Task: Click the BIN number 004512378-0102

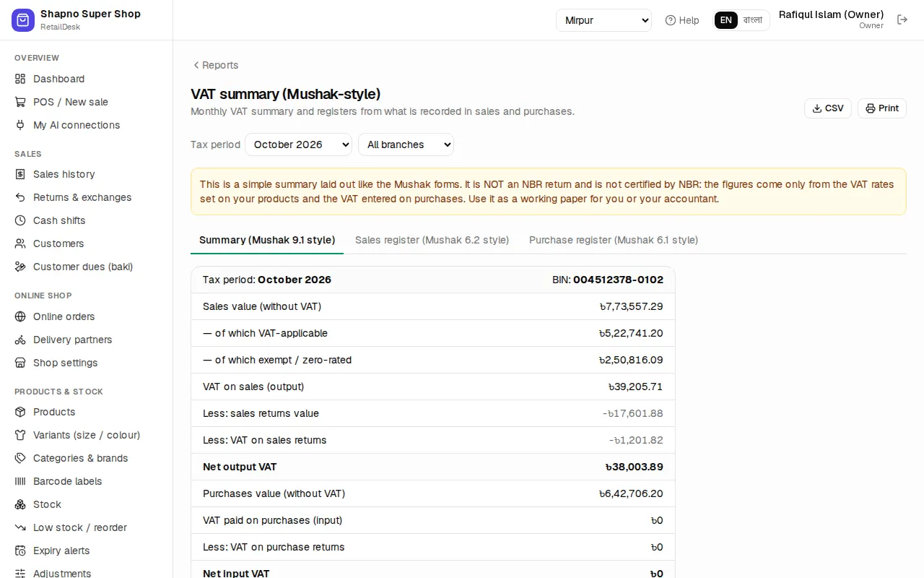Action: pos(618,280)
